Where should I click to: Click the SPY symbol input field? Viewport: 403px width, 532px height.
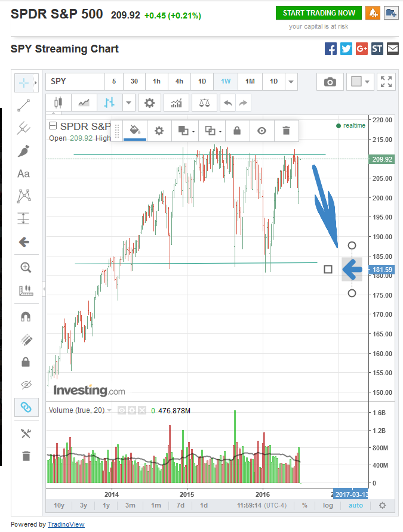(x=75, y=82)
